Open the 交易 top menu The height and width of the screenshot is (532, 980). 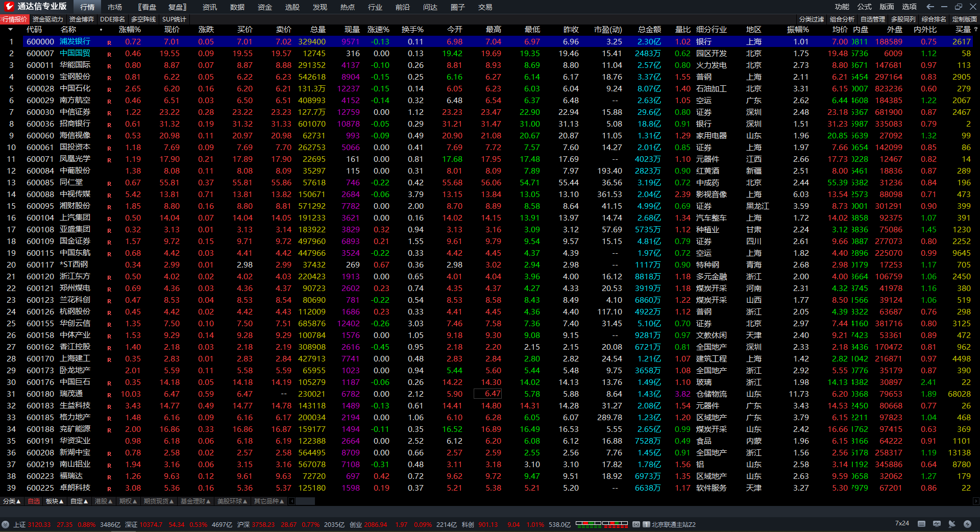click(x=485, y=7)
